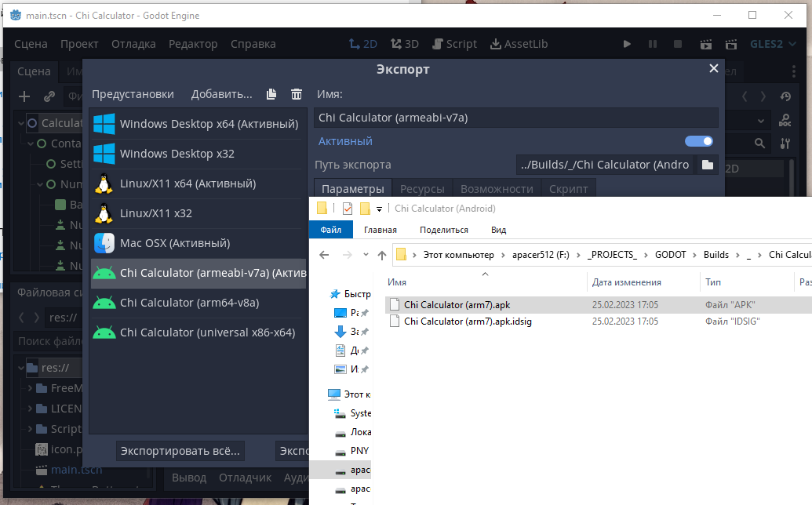812x505 pixels.
Task: Open Главная ribbon tab in Explorer
Action: [380, 230]
